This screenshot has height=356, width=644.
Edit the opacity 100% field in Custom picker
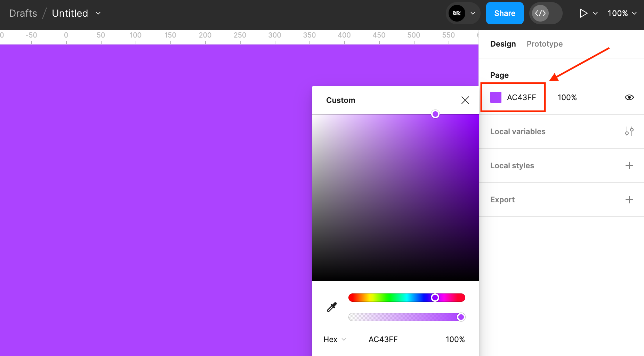coord(455,339)
